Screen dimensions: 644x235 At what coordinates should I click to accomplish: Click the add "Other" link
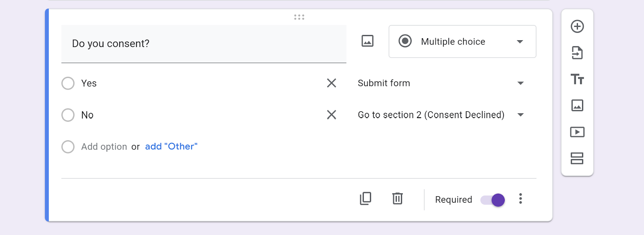(x=171, y=147)
